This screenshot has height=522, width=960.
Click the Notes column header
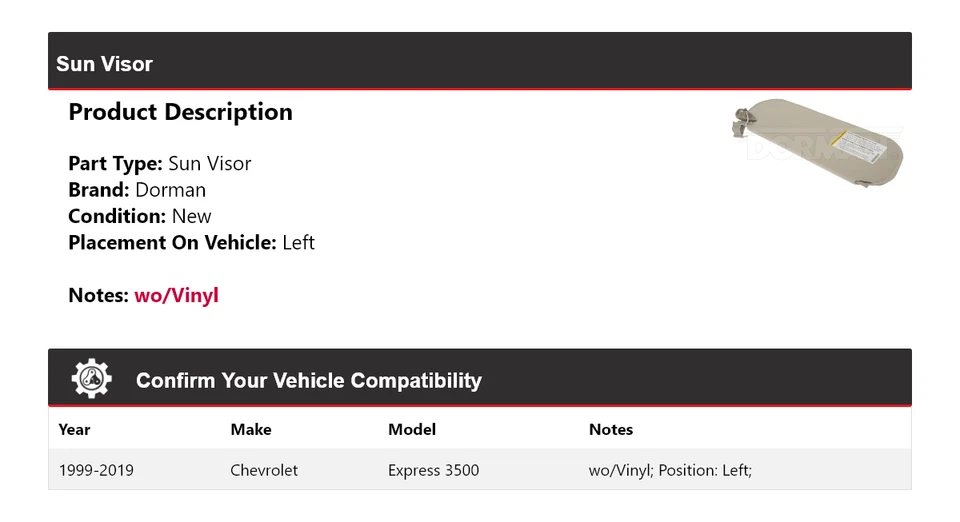click(x=611, y=429)
